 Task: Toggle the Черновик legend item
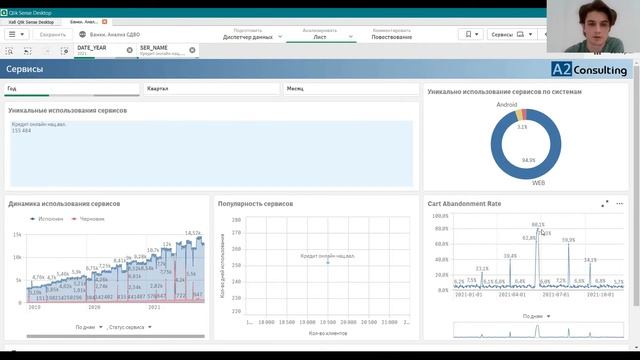(x=88, y=219)
